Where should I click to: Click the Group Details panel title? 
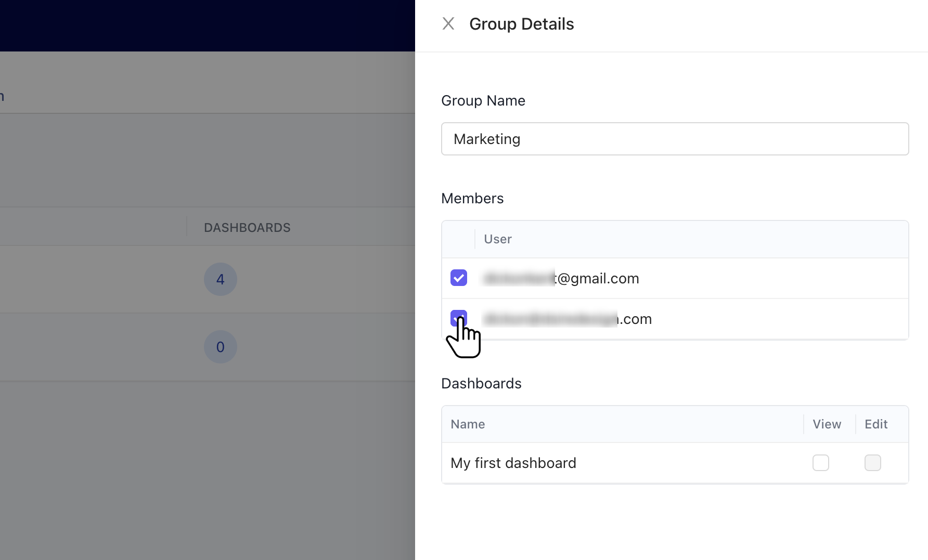[x=521, y=24]
